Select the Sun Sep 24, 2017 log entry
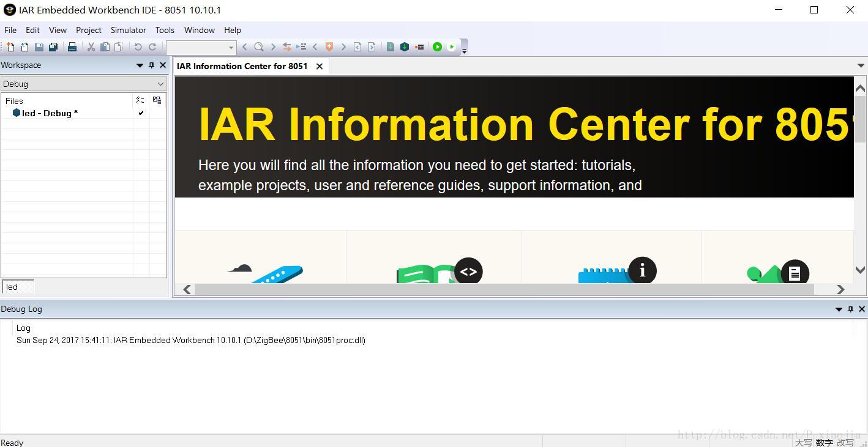The image size is (868, 447). click(191, 340)
